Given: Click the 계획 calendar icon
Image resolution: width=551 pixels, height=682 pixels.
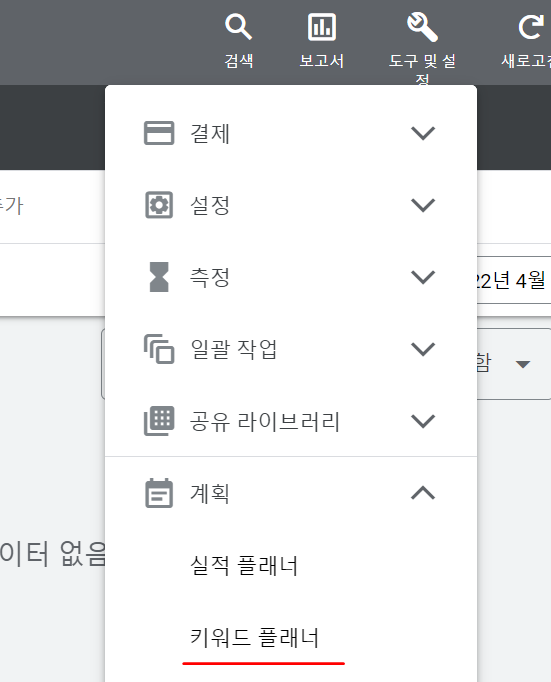Looking at the screenshot, I should pos(159,493).
